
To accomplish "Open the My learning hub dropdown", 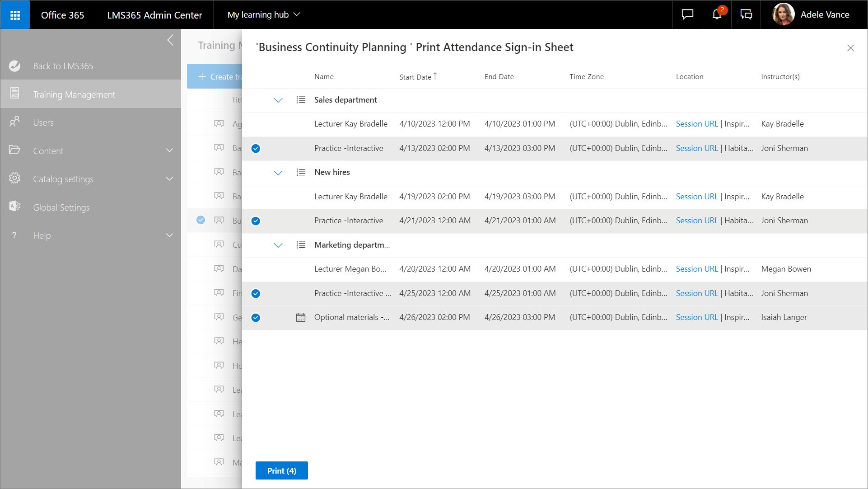I will pyautogui.click(x=264, y=15).
